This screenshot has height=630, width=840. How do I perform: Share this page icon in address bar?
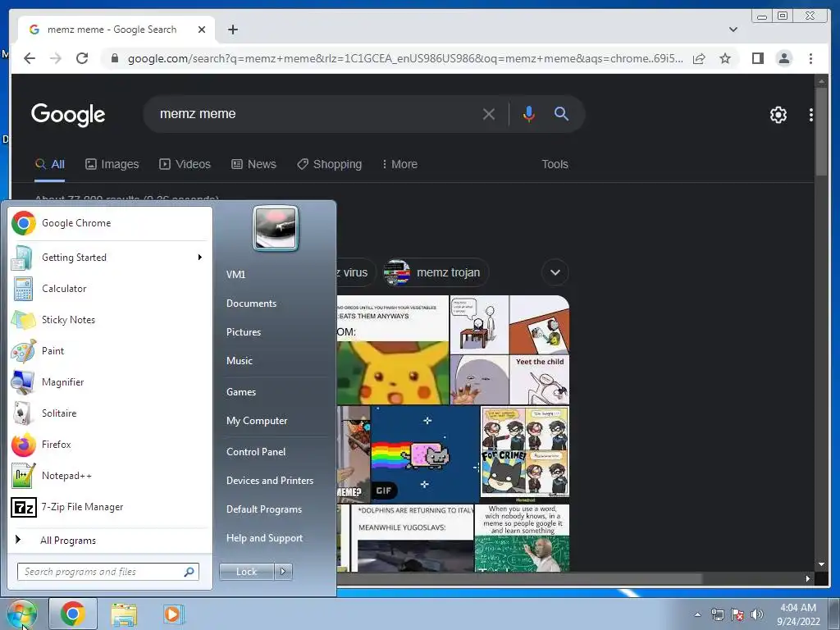coord(699,58)
